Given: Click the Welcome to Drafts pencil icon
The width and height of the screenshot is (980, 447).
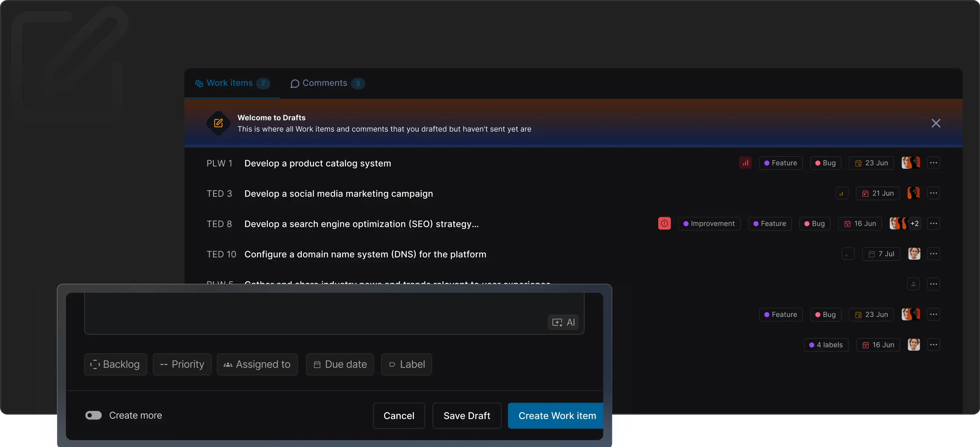Looking at the screenshot, I should pos(218,123).
